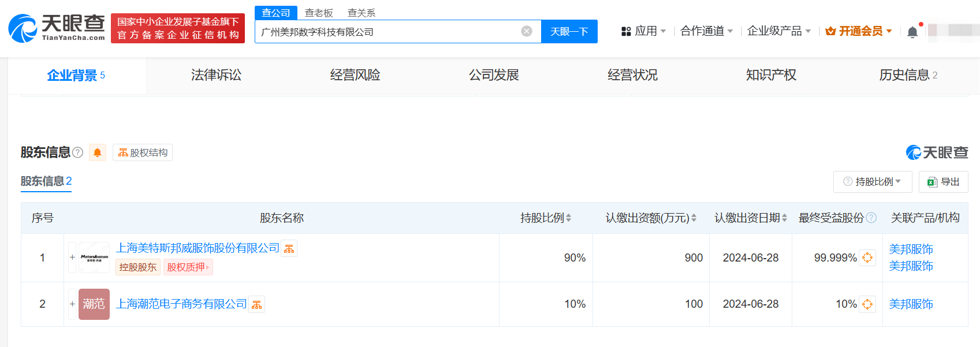Switch to the 查关系 search tab

click(x=362, y=13)
